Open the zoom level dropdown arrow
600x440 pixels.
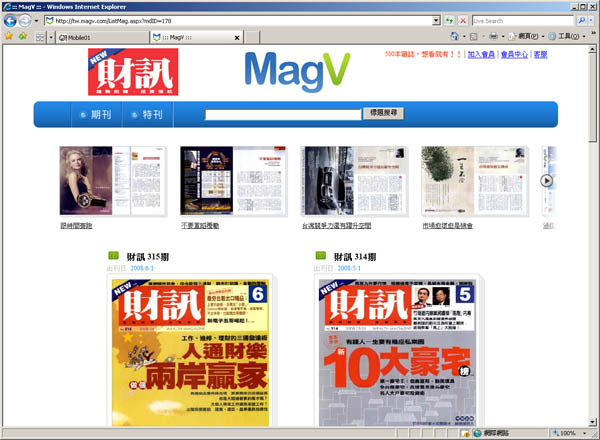[x=584, y=433]
